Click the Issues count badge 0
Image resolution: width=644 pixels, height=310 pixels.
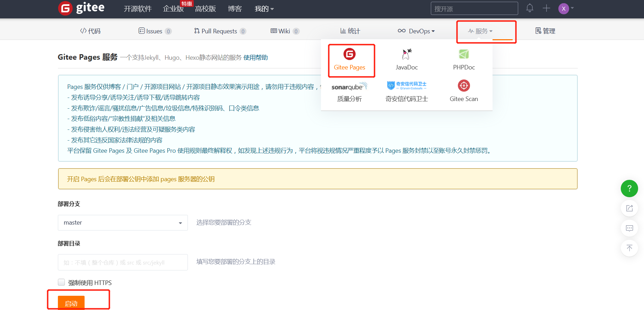coord(168,31)
